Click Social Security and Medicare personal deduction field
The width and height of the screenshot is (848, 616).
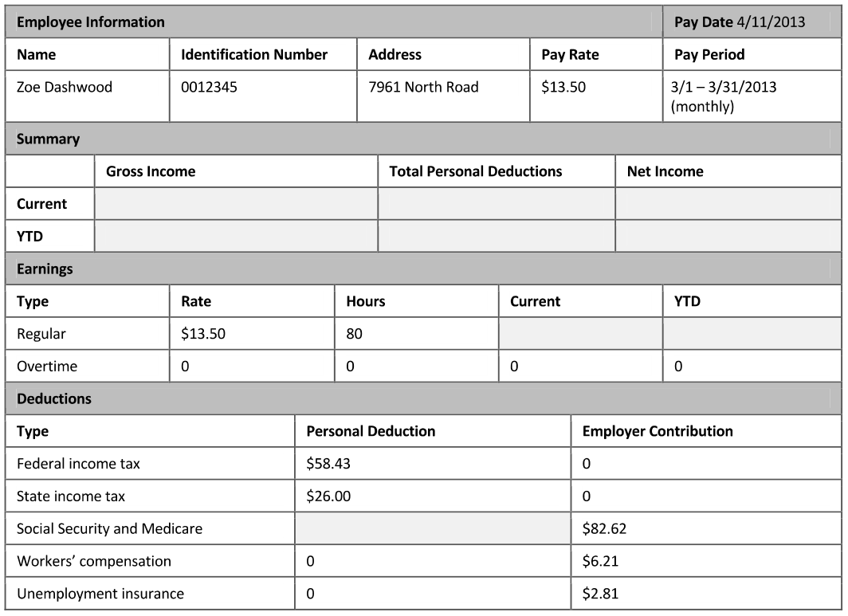[x=433, y=528]
